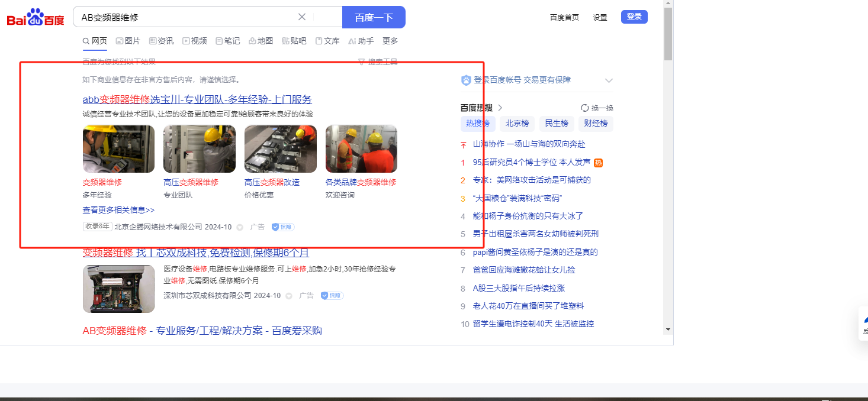Open the Ai 助手 tab
Screen dimensions: 868x401
(361, 41)
